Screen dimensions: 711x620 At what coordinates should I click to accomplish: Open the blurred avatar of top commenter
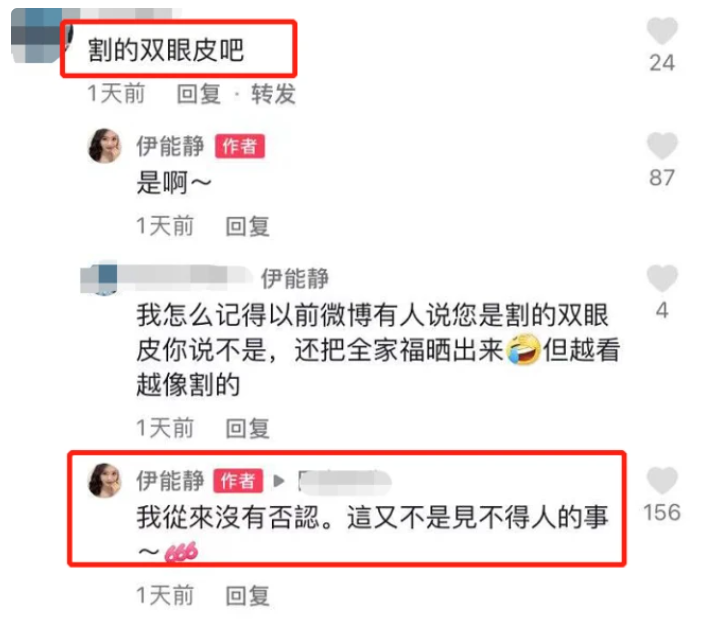(x=37, y=35)
